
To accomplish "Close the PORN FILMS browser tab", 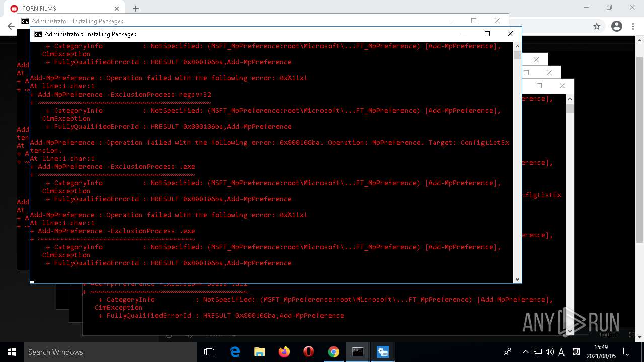I will pos(117,9).
